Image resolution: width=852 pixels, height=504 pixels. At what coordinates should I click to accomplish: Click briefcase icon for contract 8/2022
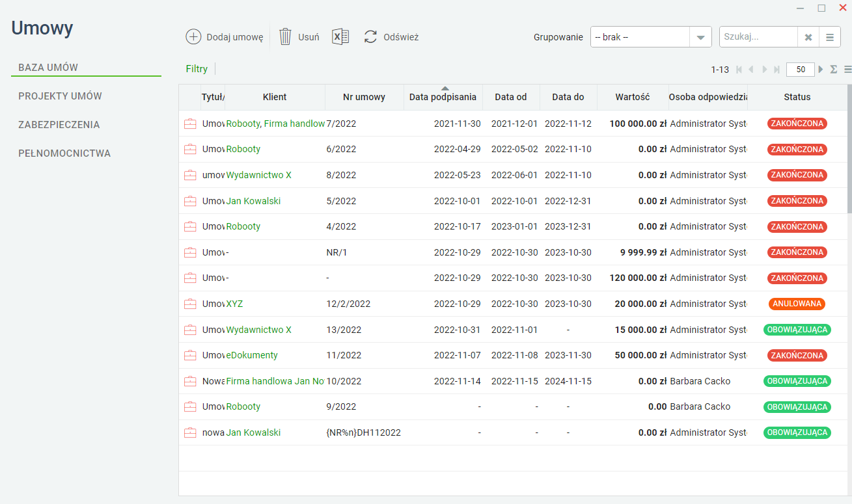(x=190, y=175)
